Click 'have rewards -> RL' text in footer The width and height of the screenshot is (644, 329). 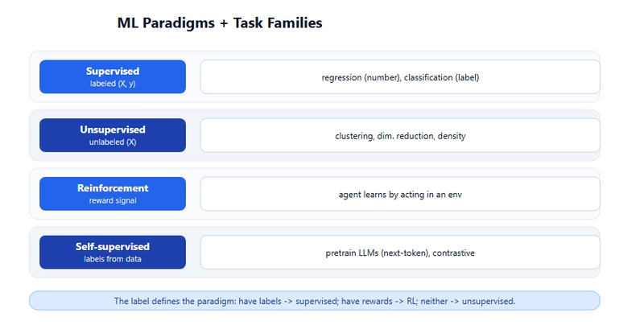[378, 301]
